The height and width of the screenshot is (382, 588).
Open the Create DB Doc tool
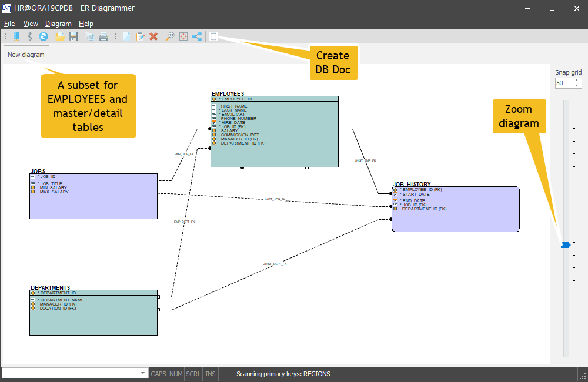click(x=213, y=36)
